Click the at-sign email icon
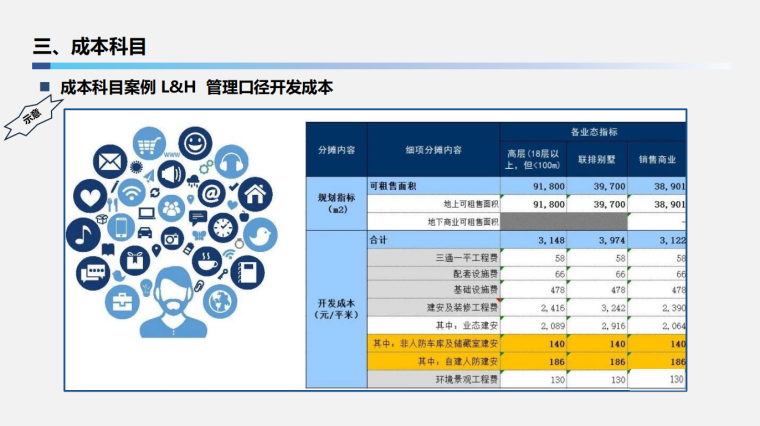 pos(211,192)
